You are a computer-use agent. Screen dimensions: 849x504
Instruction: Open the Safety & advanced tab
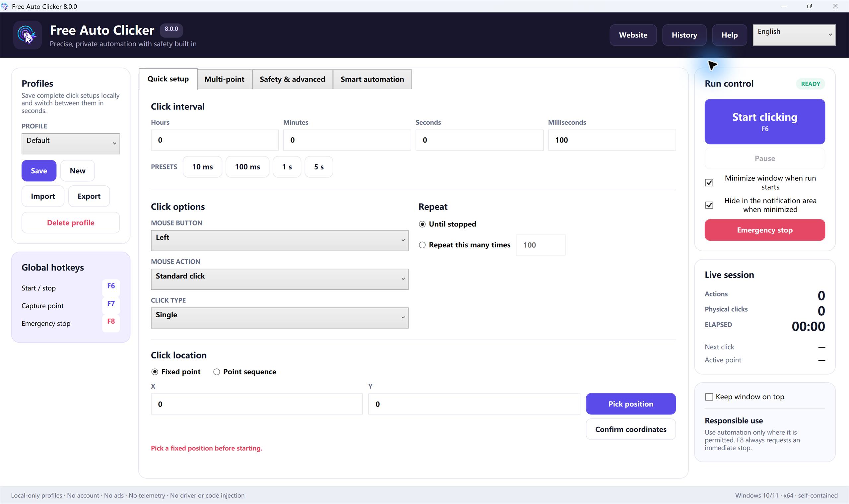293,80
